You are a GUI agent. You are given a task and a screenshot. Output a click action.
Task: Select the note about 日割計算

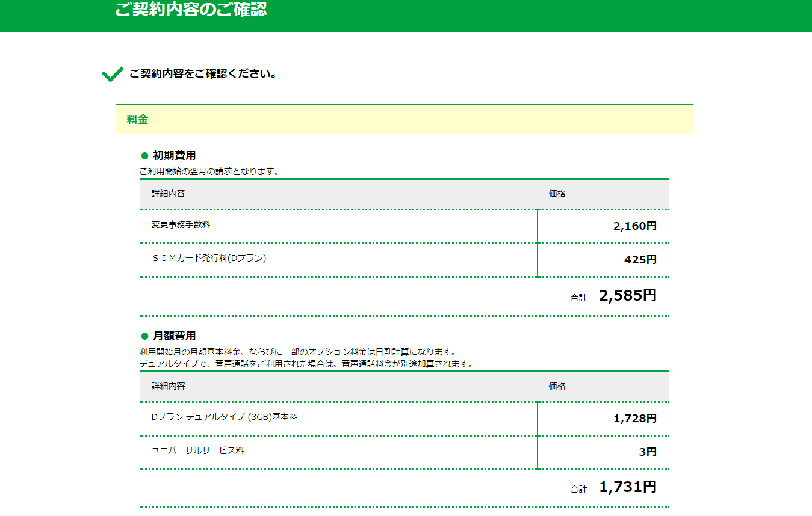[x=298, y=352]
